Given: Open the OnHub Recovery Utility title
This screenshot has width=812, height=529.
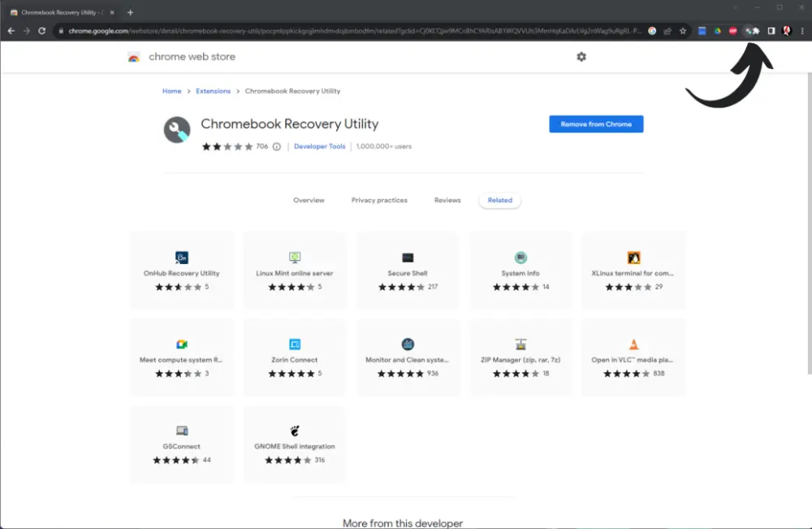Looking at the screenshot, I should tap(182, 273).
